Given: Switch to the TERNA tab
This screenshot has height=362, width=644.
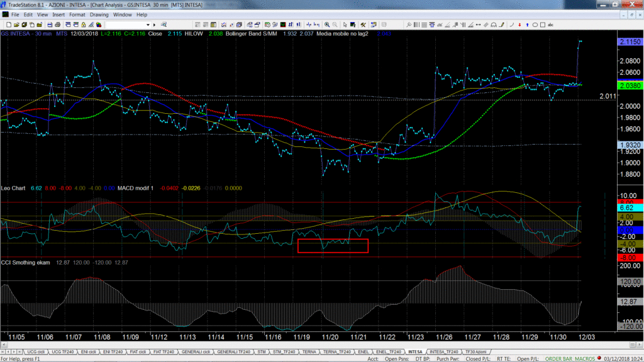Looking at the screenshot, I should tap(309, 352).
